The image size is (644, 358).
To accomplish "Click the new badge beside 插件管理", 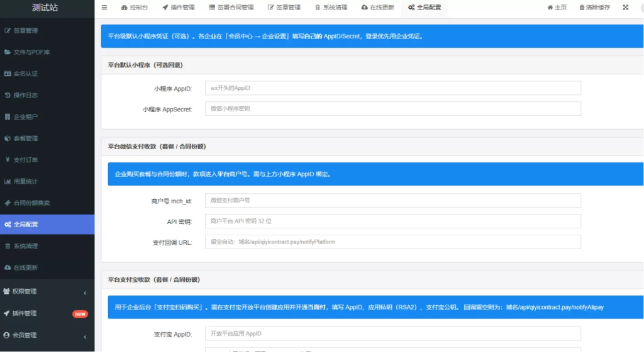I will [x=80, y=314].
